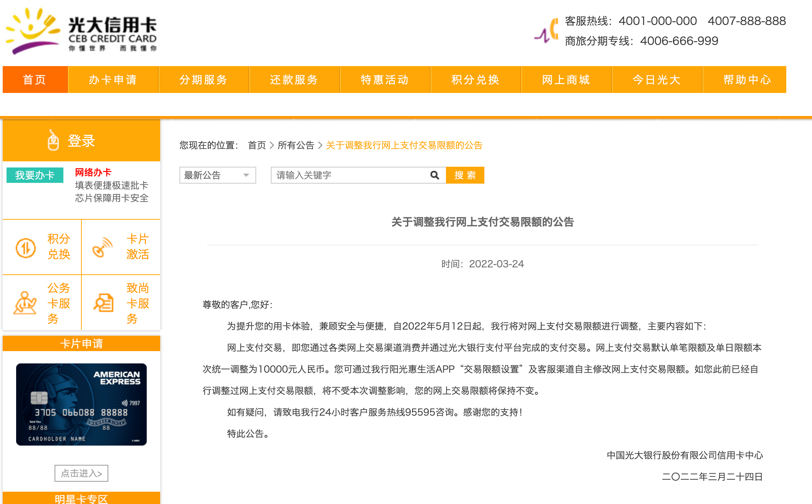Click the 搜索 search button
The width and height of the screenshot is (812, 504).
pyautogui.click(x=465, y=175)
